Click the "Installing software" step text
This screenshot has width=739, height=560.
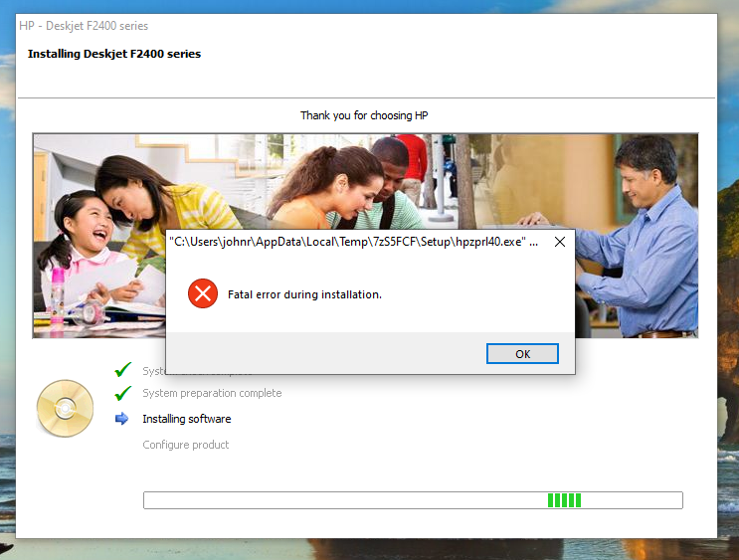pos(187,419)
